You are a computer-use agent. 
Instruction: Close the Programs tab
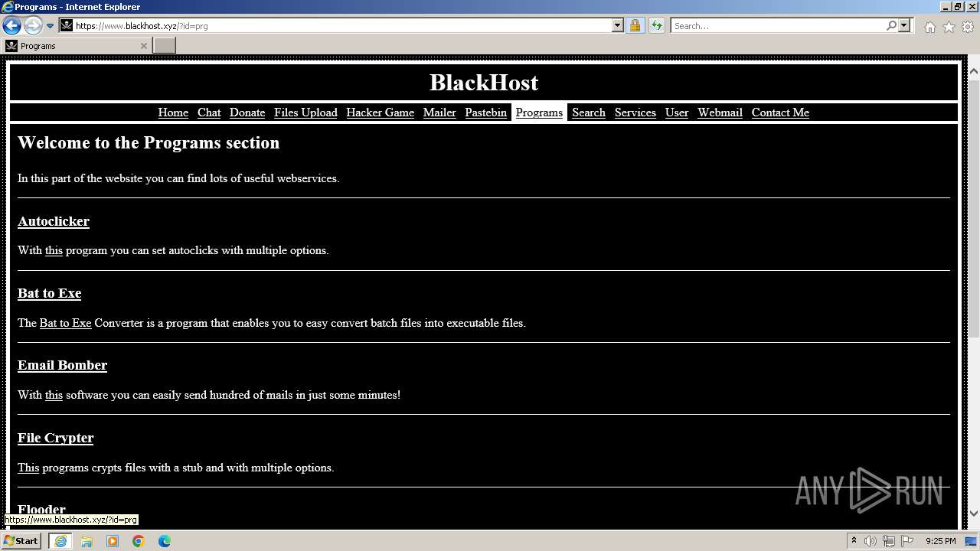point(143,46)
